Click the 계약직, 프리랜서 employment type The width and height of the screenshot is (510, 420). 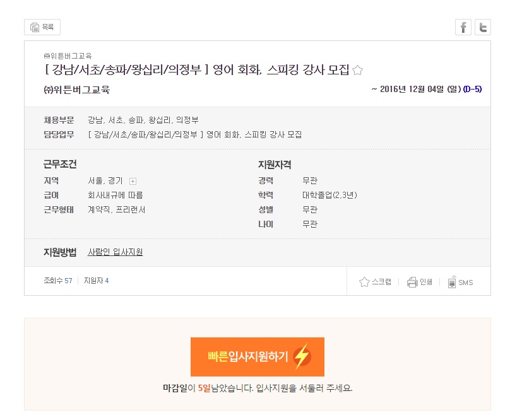(116, 209)
